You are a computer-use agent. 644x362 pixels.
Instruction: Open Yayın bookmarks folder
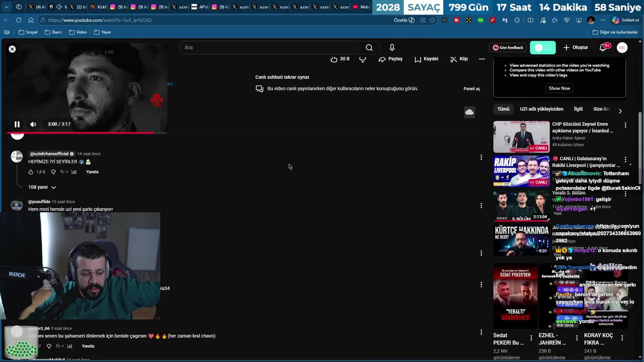coord(102,32)
